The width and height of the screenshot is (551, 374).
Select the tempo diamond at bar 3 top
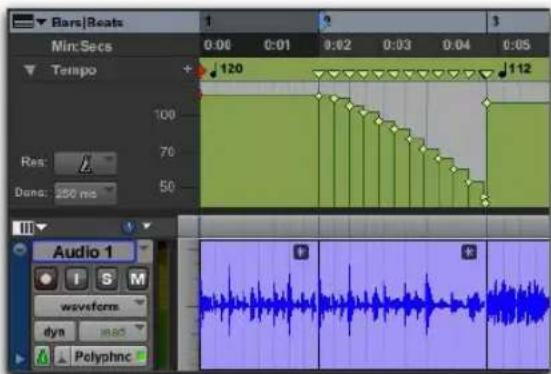(487, 103)
